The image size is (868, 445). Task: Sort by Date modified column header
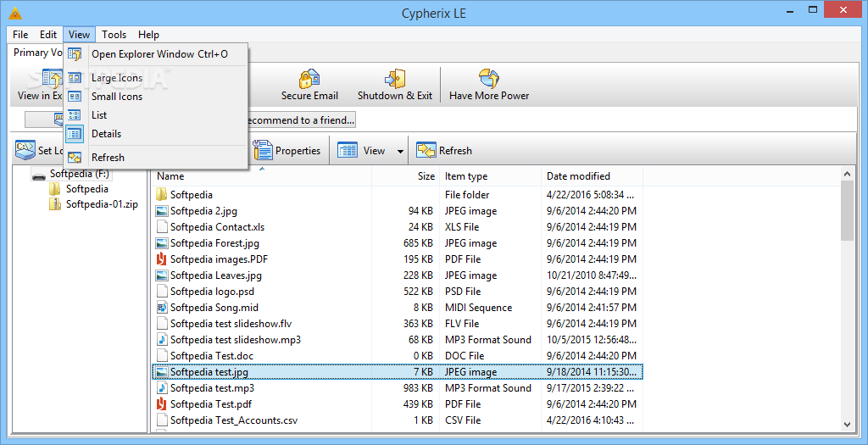pos(592,176)
